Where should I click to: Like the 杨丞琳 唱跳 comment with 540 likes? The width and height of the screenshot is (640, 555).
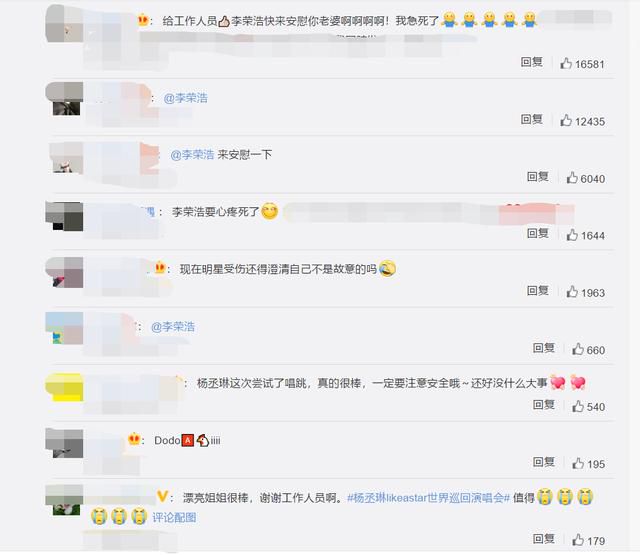pos(578,406)
